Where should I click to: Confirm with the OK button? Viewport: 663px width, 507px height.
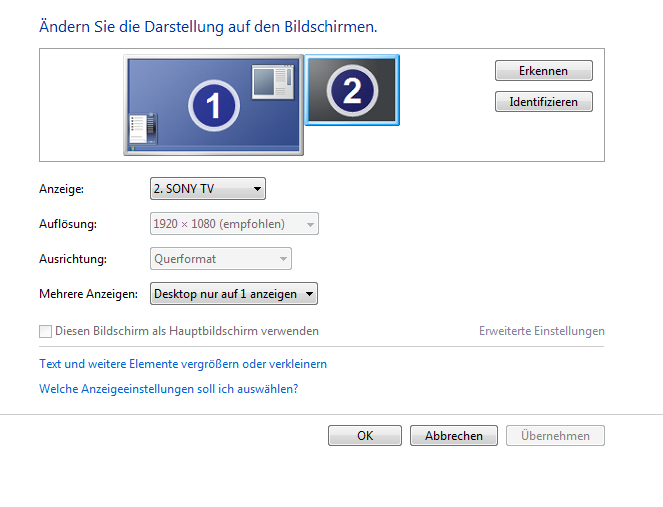point(365,436)
